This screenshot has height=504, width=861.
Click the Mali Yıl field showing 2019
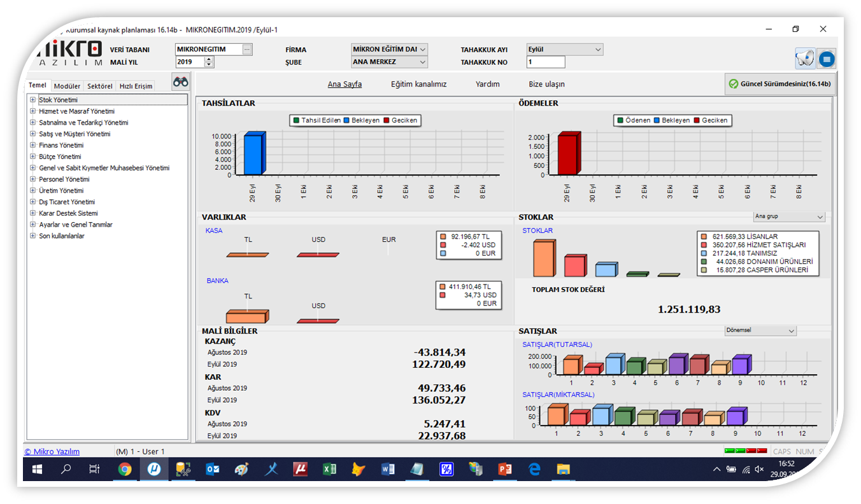coord(190,62)
